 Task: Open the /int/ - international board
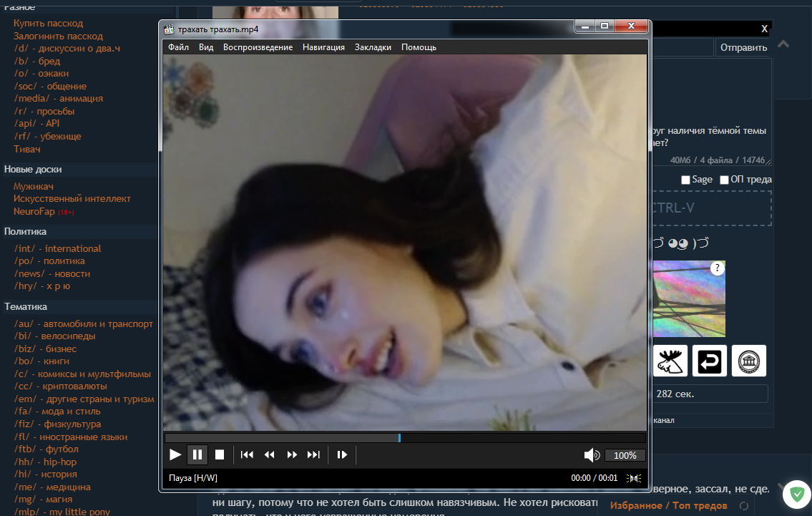[x=57, y=248]
